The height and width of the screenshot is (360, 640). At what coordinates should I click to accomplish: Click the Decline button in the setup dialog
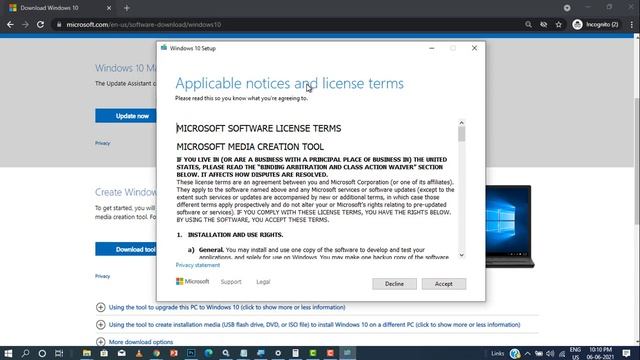coord(394,284)
